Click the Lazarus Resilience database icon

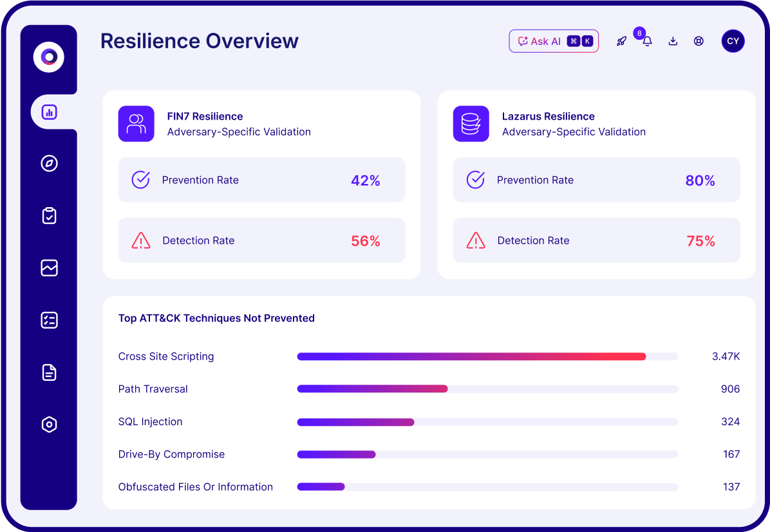[x=471, y=124]
